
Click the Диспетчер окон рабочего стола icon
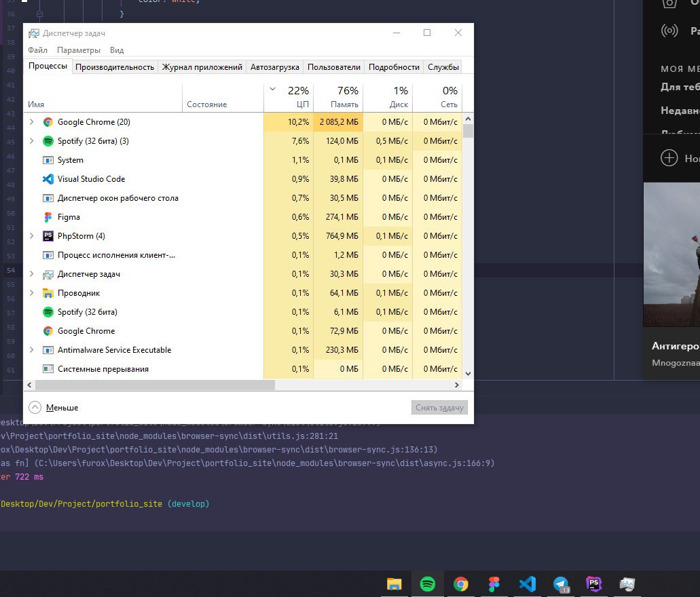coord(48,198)
